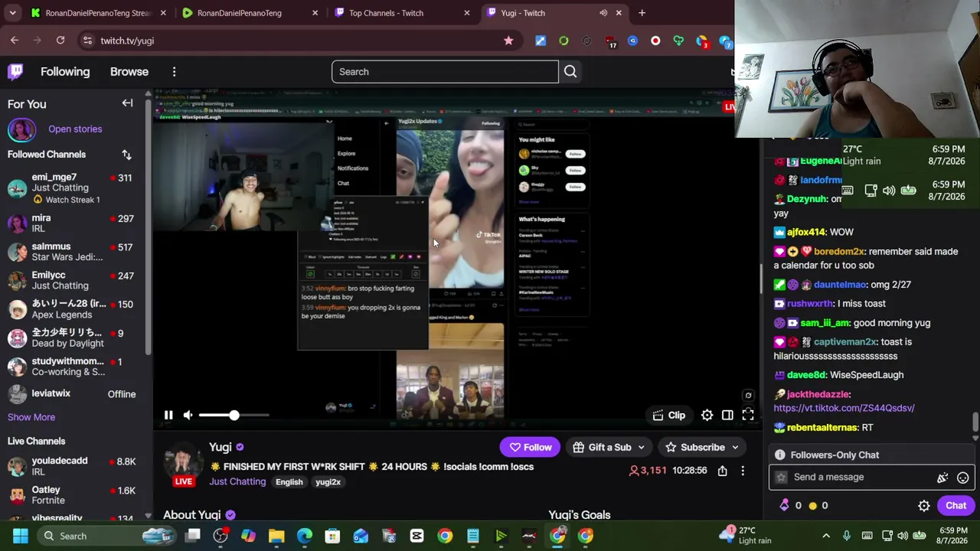Adjust the player volume slider

click(234, 415)
